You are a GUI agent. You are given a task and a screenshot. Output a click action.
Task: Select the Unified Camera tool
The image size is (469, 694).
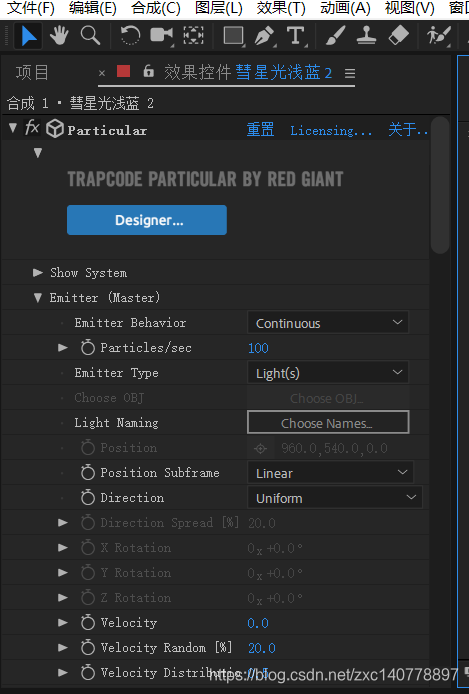[x=161, y=35]
